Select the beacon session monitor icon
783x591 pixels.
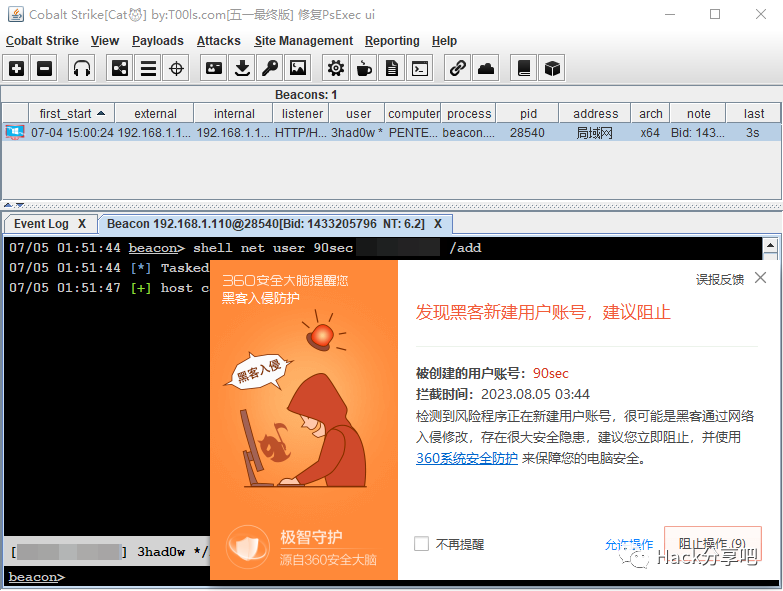(15, 133)
